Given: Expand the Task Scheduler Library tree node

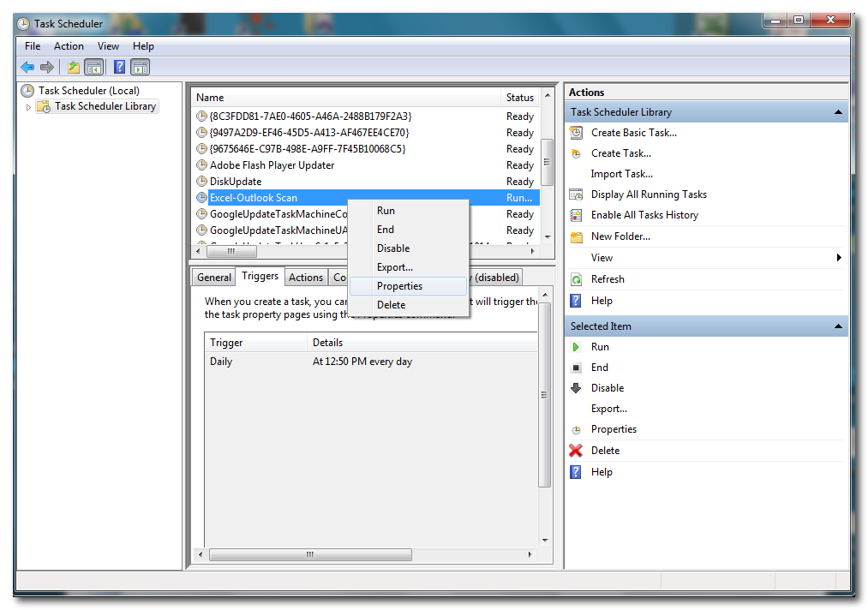Looking at the screenshot, I should [x=28, y=107].
